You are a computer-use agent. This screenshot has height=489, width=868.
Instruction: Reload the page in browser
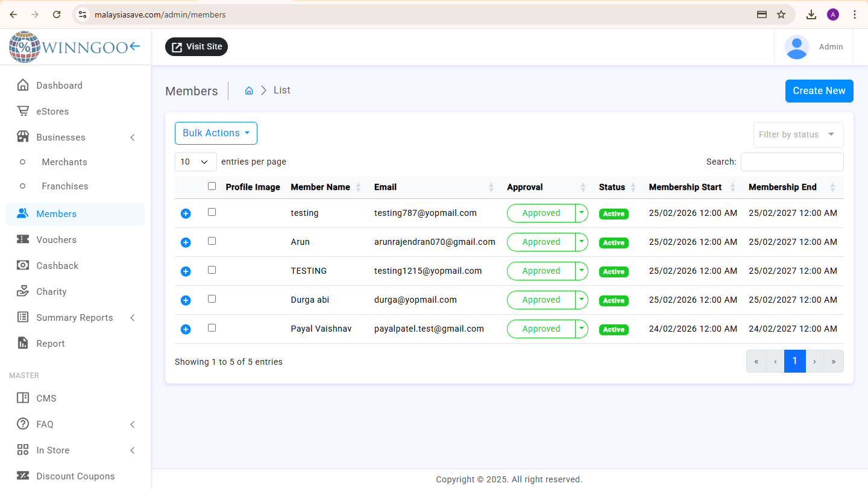(57, 14)
